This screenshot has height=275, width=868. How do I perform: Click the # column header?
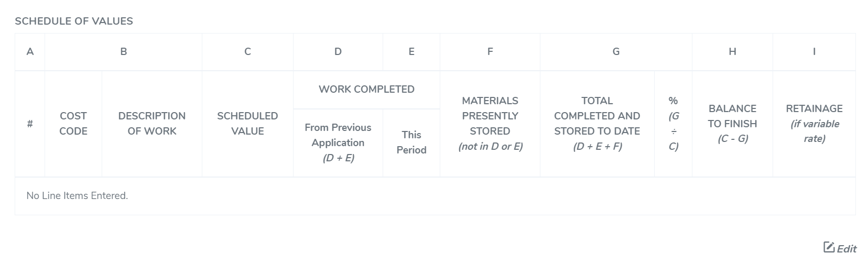(x=30, y=124)
